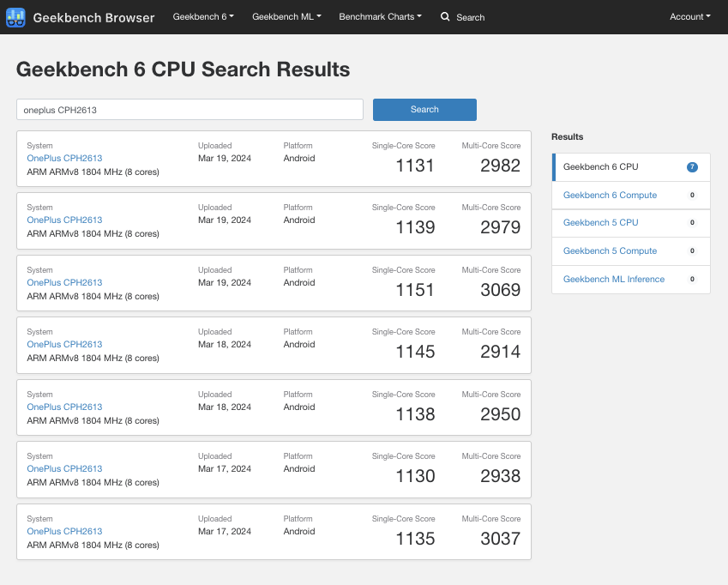Screen dimensions: 728x585
Task: Switch to Geekbench 5 CPU results
Action: coord(600,223)
